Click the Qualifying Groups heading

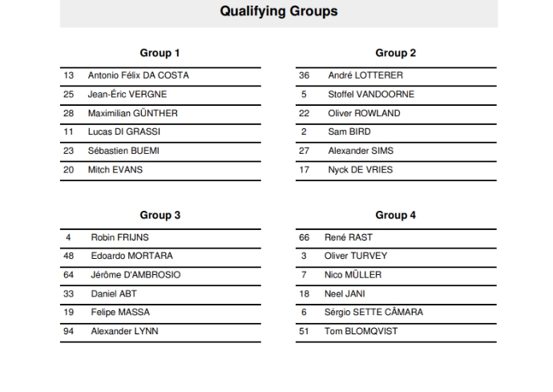tap(279, 11)
